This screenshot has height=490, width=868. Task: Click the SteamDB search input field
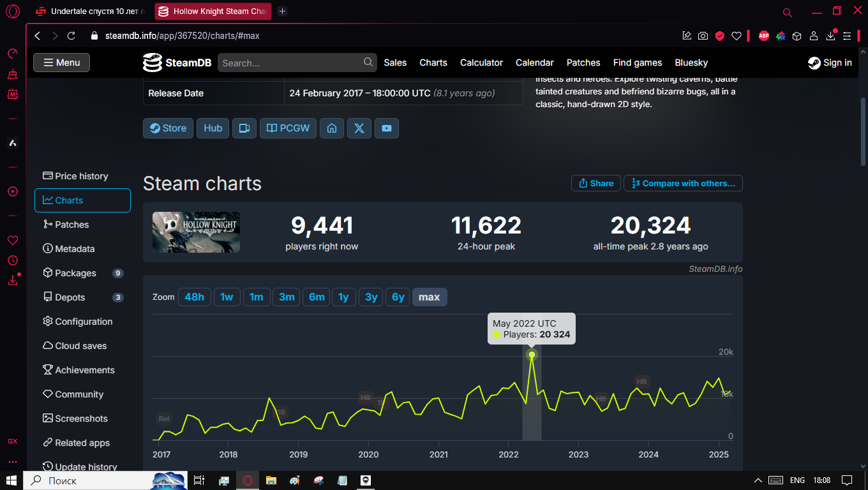[x=298, y=63]
